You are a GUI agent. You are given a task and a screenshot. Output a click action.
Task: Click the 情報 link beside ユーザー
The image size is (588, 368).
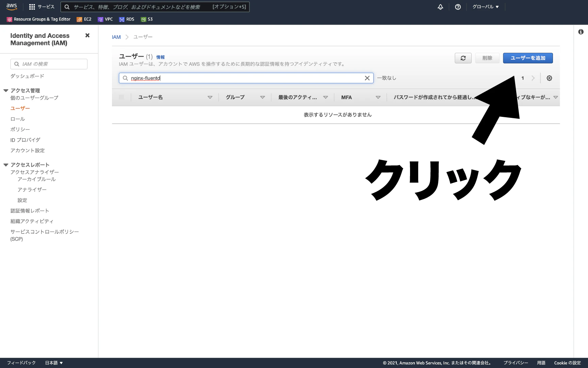pyautogui.click(x=160, y=57)
